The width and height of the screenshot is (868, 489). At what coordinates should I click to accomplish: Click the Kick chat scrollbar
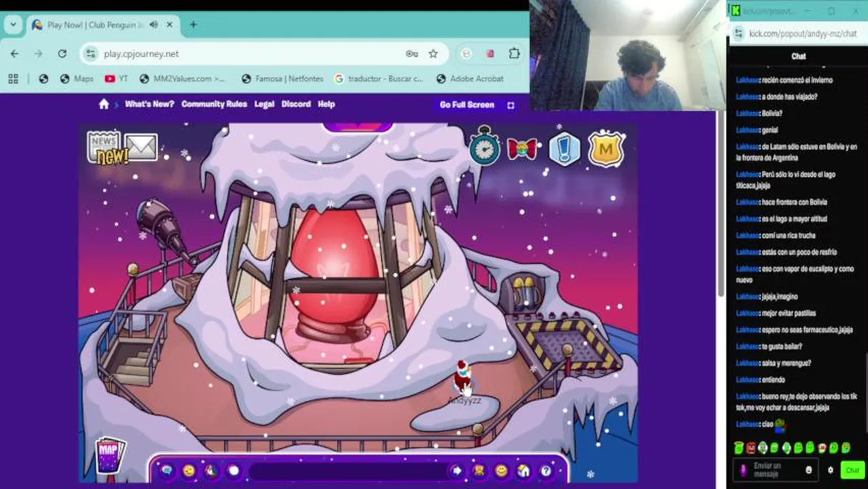pyautogui.click(x=865, y=394)
